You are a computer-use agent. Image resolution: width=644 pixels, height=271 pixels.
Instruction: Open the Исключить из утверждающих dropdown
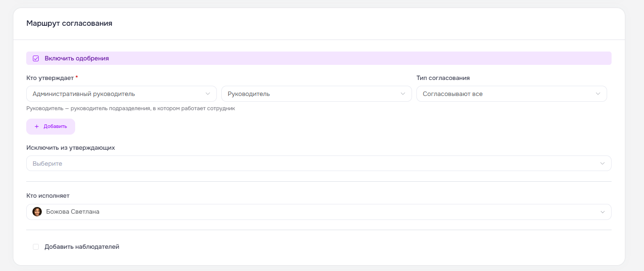coord(319,163)
